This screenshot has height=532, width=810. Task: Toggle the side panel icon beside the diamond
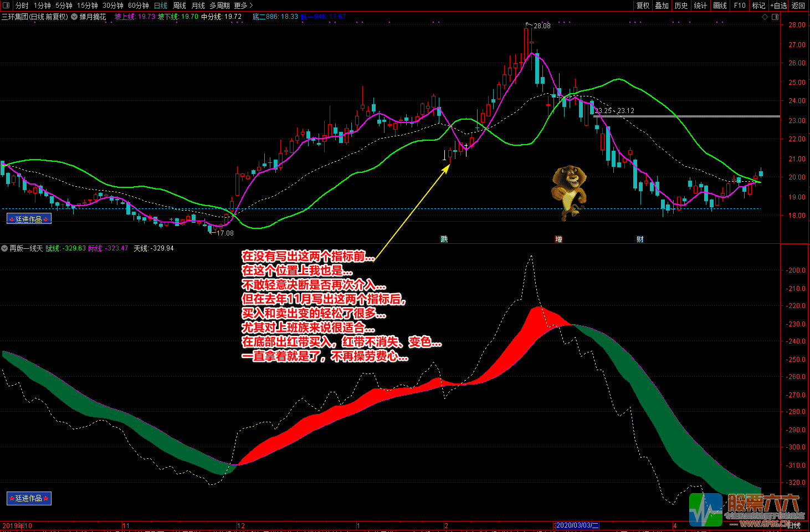tap(775, 17)
